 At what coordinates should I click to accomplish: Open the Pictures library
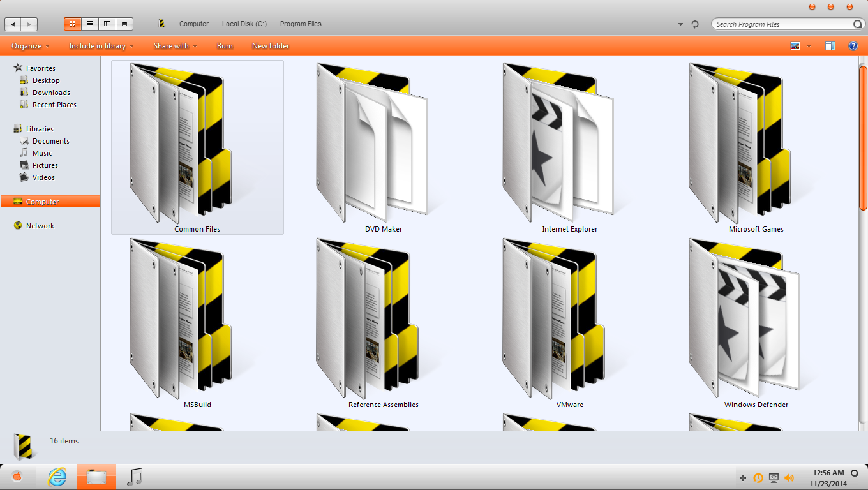click(45, 165)
